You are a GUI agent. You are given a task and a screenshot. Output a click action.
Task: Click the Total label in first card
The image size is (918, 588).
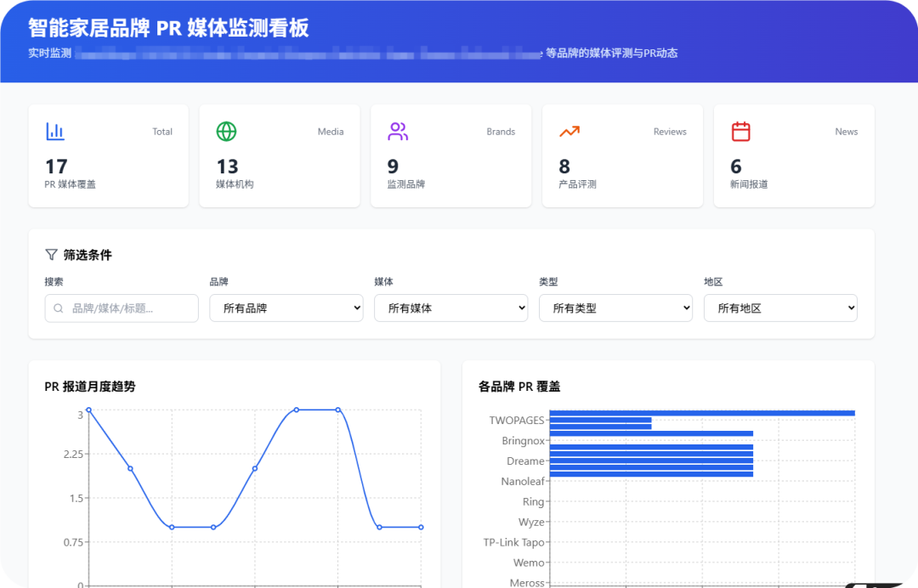(x=162, y=132)
